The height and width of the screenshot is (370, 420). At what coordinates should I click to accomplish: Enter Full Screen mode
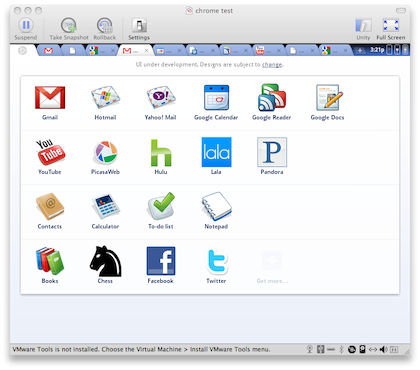click(391, 29)
